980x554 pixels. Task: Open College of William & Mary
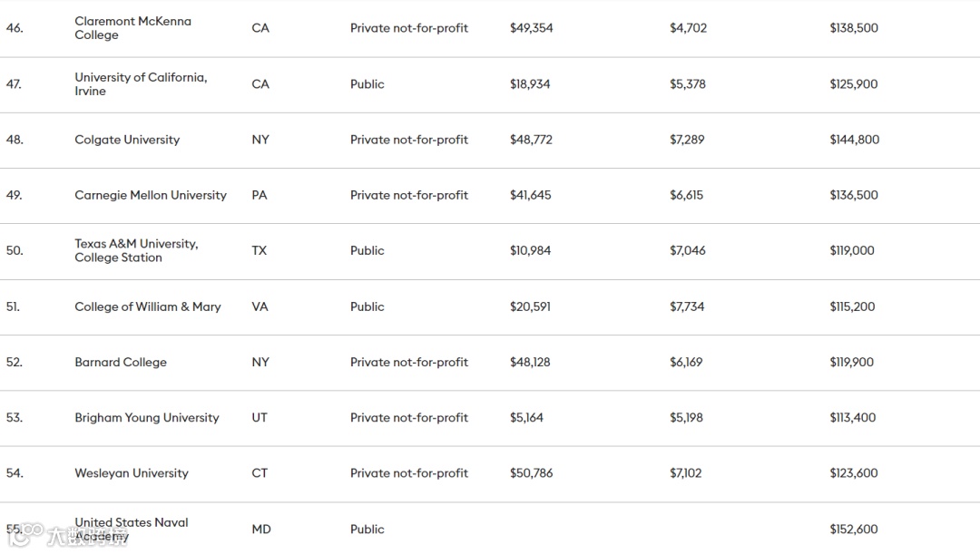tap(148, 306)
